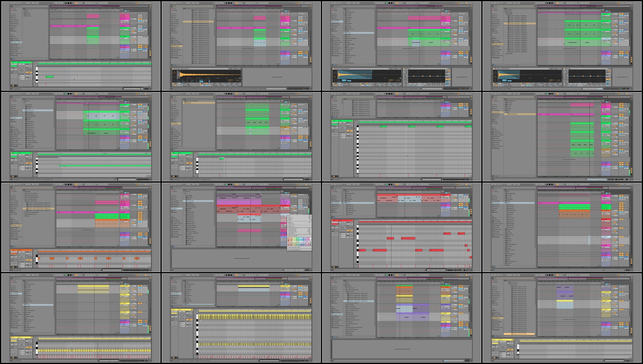Choose Save as Default MIDI Track entry

click(299, 250)
